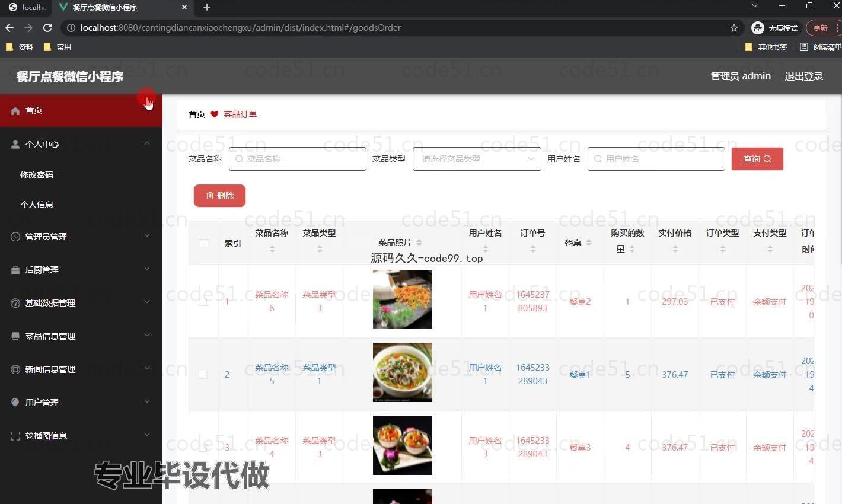
Task: Sort table by 购买的数量 column
Action: (632, 249)
